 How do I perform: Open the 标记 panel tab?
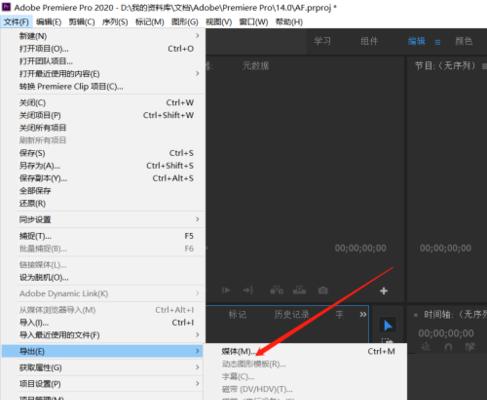[237, 314]
